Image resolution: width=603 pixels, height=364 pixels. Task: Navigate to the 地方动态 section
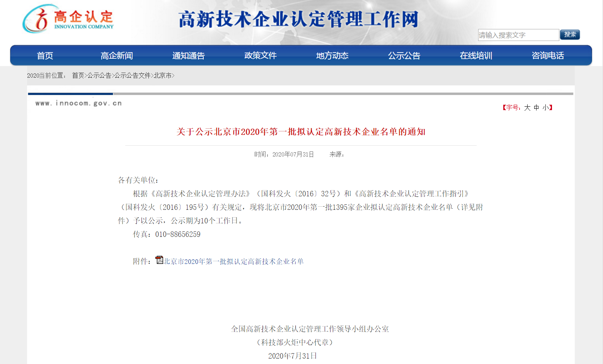click(332, 56)
